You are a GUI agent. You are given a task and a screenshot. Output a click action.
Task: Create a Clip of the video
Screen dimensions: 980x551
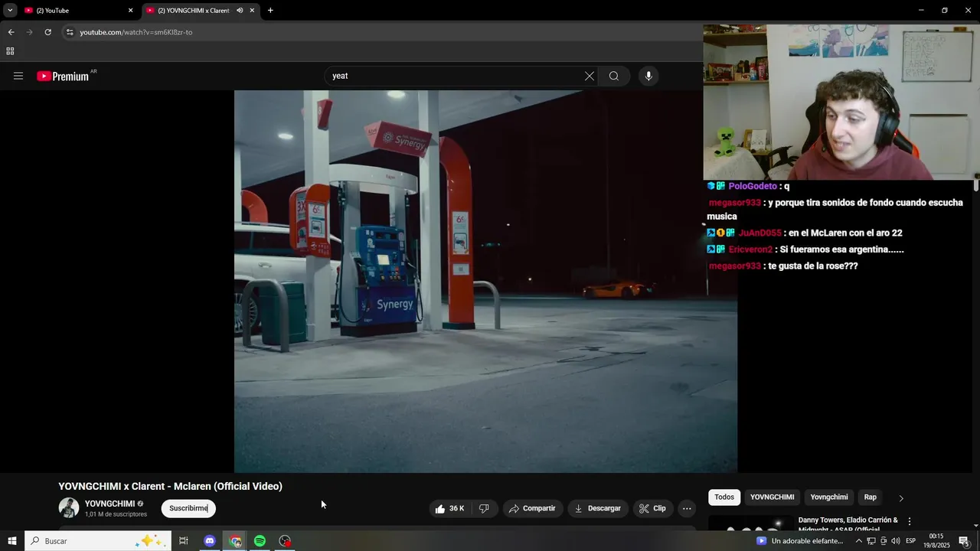point(652,508)
